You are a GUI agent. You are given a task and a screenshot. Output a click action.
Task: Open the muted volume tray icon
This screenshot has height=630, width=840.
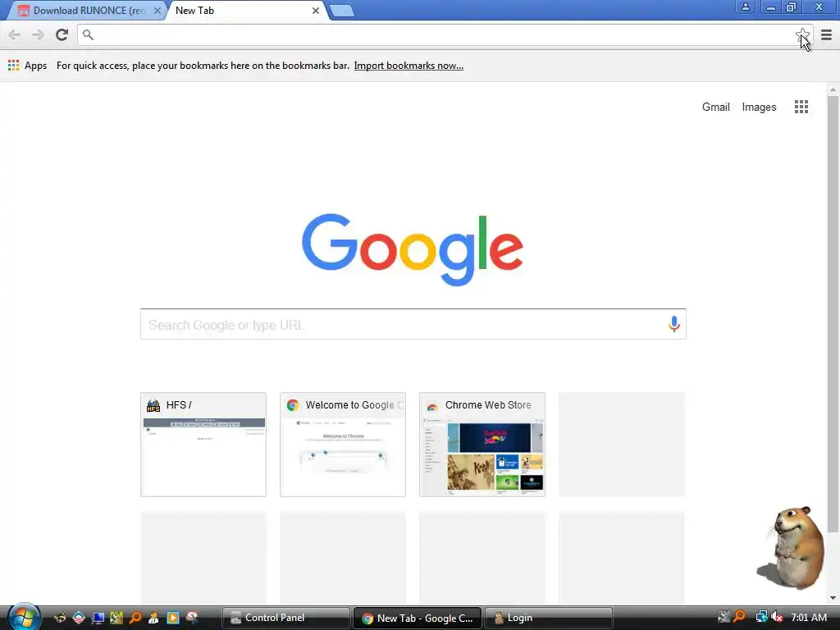coord(777,618)
